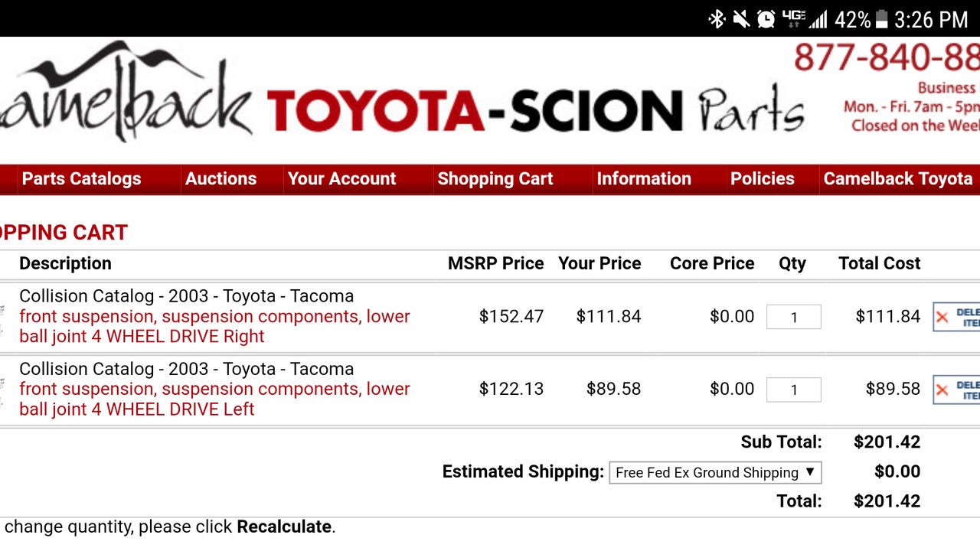Edit quantity field for Right ball joint
This screenshot has width=980, height=551.
[x=794, y=317]
